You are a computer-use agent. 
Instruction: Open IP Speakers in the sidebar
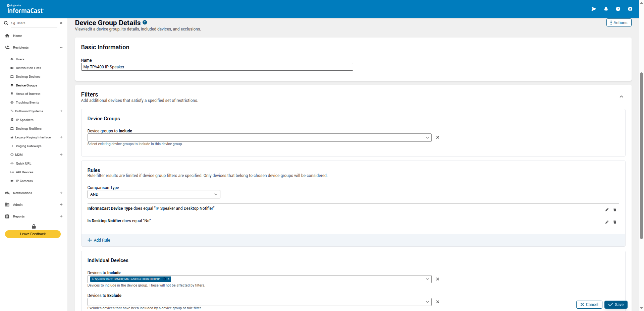[24, 120]
